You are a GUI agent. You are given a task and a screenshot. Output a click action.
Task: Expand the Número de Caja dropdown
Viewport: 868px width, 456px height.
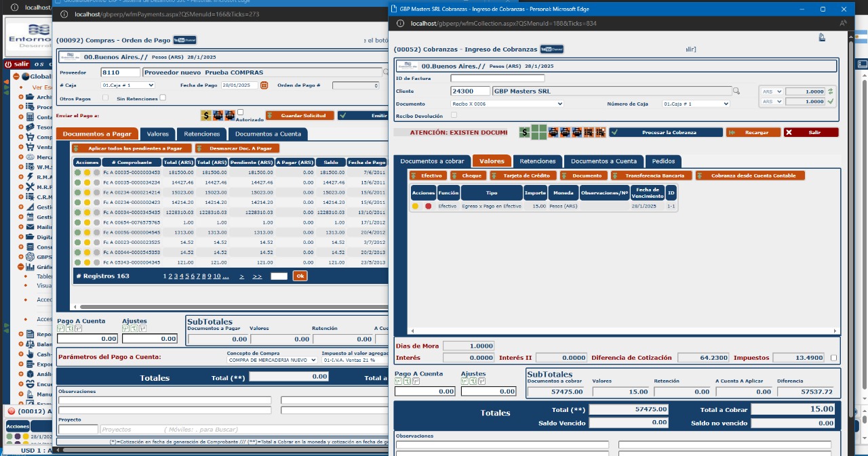tap(694, 104)
